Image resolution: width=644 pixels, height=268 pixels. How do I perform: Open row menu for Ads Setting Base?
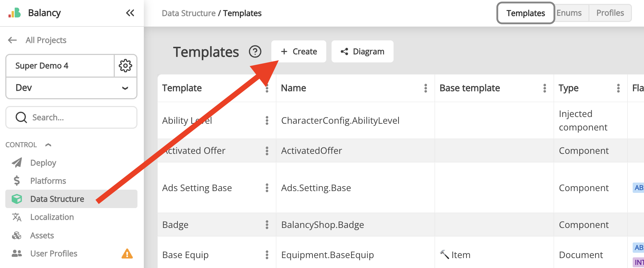coord(267,188)
